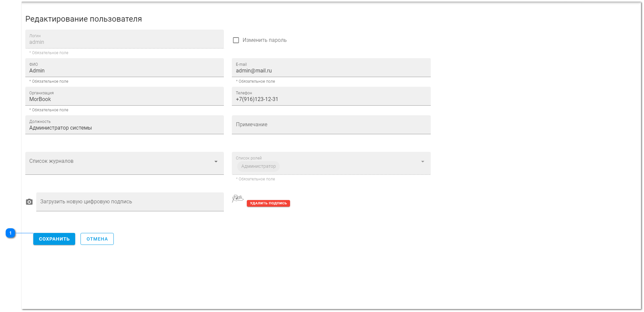644x312 pixels.
Task: Click the numbered callout marker 1
Action: (x=11, y=233)
